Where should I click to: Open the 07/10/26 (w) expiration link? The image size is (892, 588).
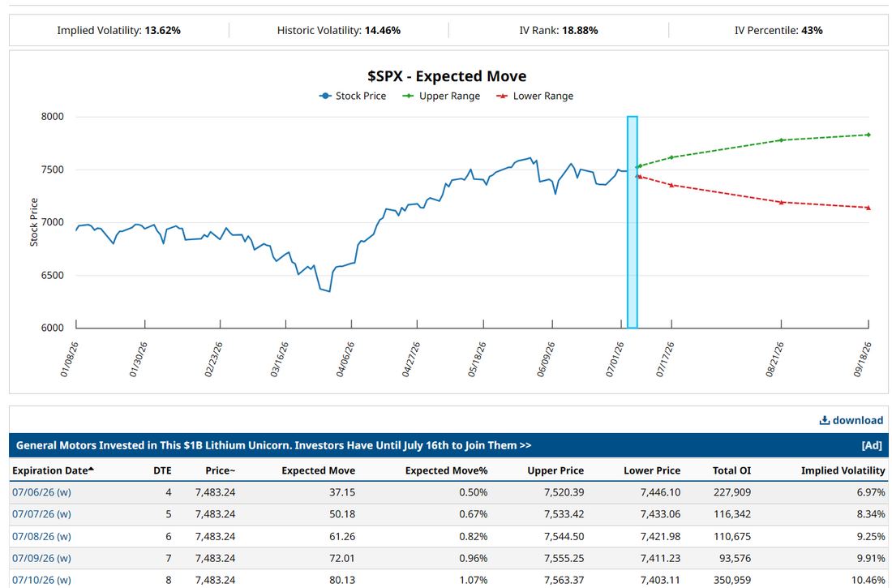coord(41,580)
